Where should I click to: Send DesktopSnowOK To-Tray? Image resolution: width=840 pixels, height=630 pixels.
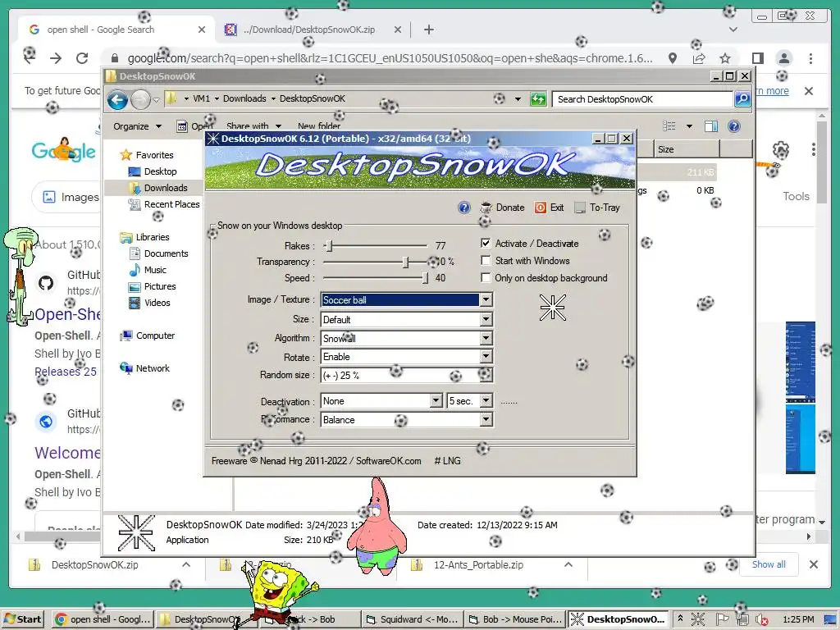(x=597, y=208)
